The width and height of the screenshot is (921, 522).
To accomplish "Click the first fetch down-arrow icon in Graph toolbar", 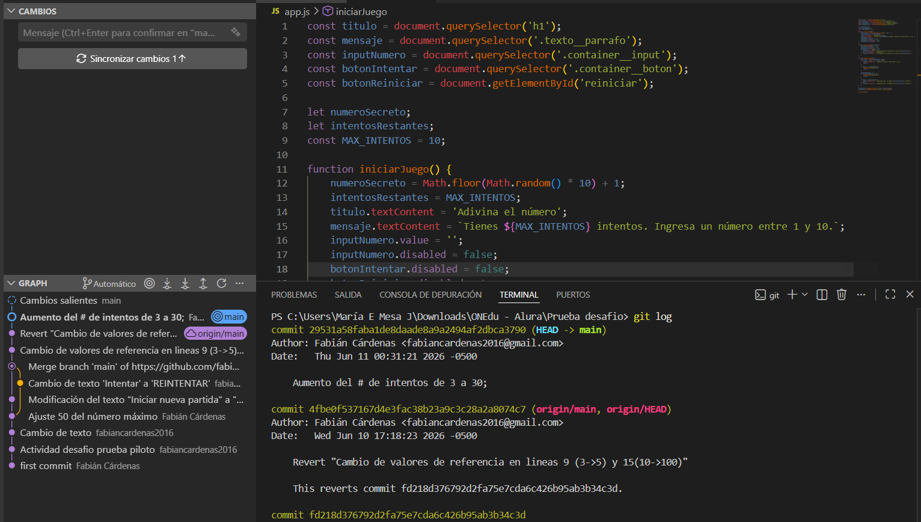I will (167, 284).
